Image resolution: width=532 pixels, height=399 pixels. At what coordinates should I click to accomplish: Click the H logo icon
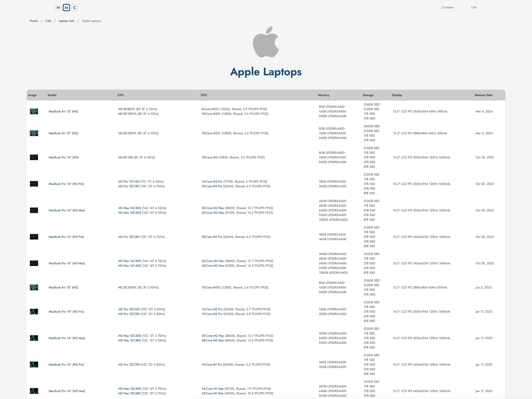point(58,8)
